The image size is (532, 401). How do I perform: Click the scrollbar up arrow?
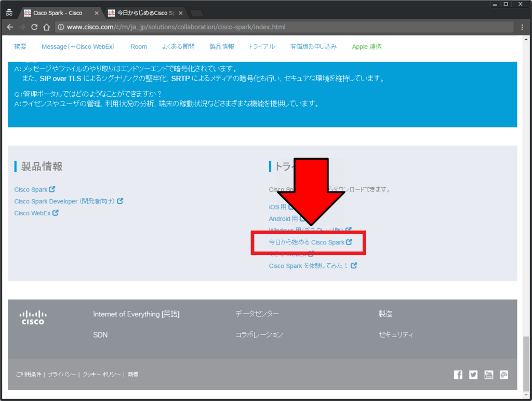coord(526,39)
